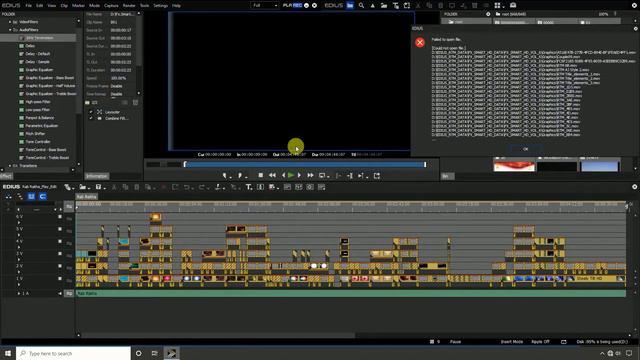Click the green Play button

(291, 176)
